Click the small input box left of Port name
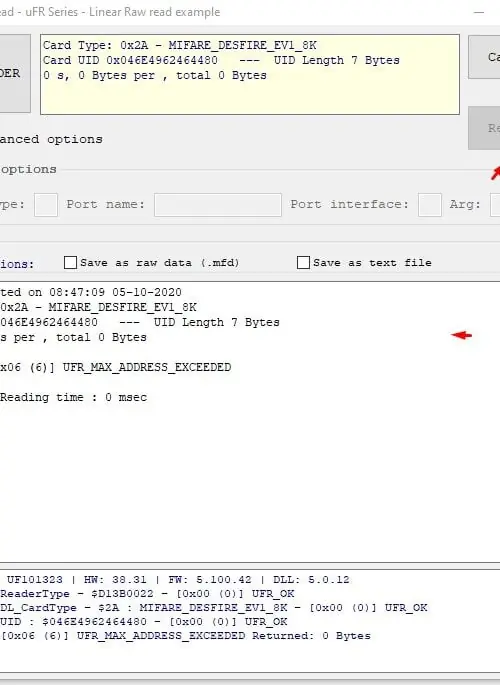This screenshot has width=500, height=685. (x=46, y=205)
